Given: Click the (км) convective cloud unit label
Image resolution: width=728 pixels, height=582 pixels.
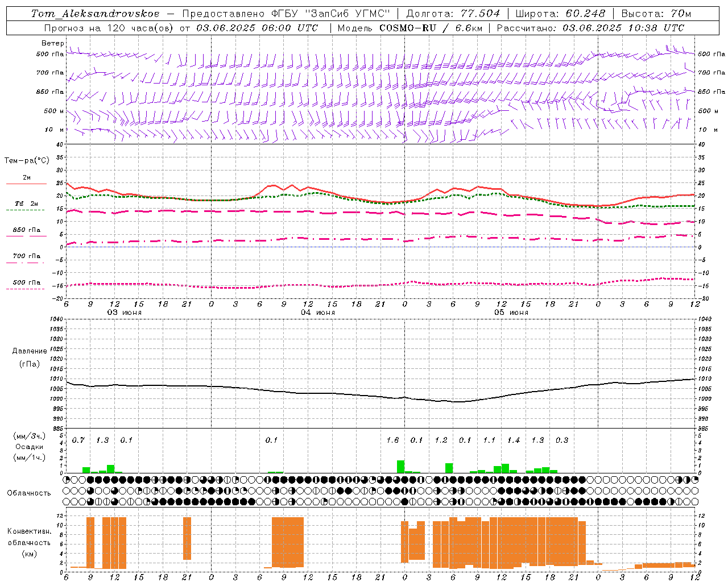Looking at the screenshot, I should (x=29, y=554).
